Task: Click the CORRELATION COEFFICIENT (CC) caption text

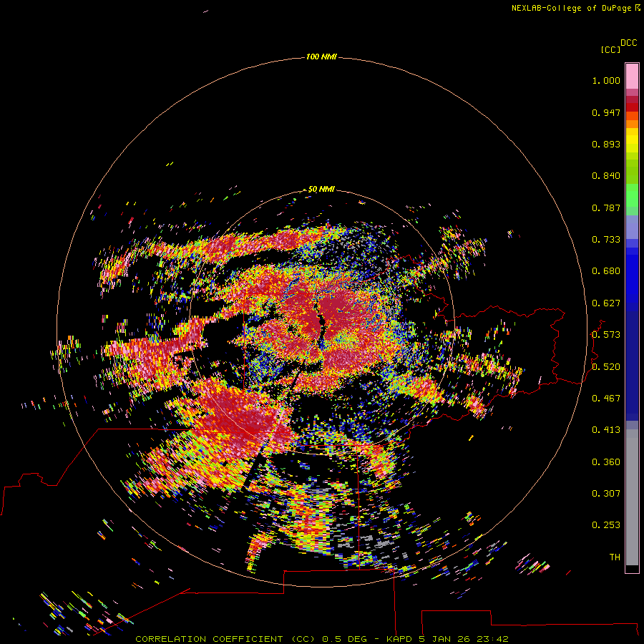Action: coord(225,639)
